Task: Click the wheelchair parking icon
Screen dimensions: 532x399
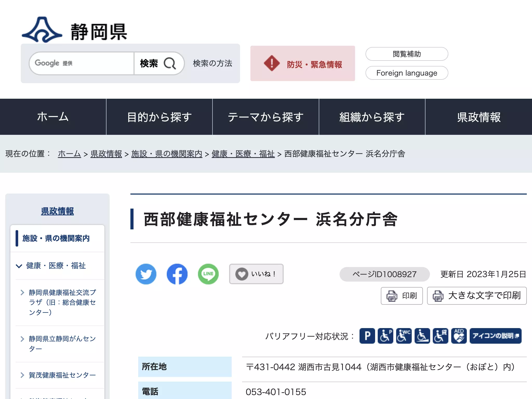Action: click(385, 336)
